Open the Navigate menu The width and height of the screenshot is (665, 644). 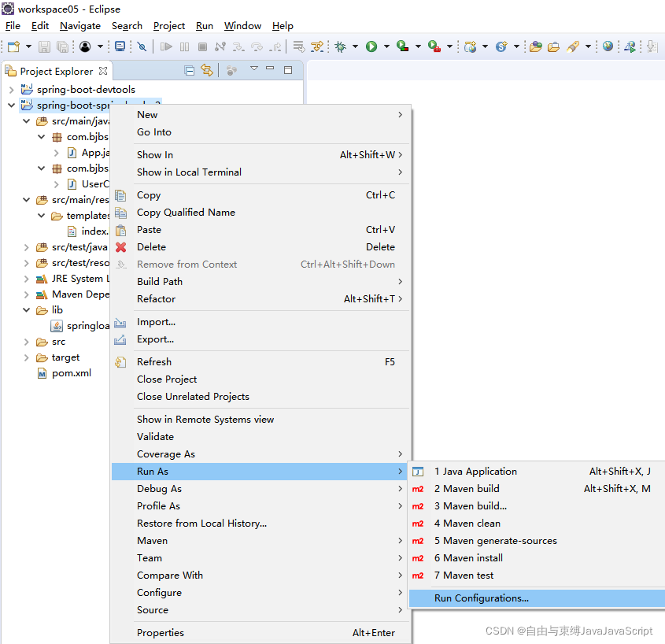(80, 26)
